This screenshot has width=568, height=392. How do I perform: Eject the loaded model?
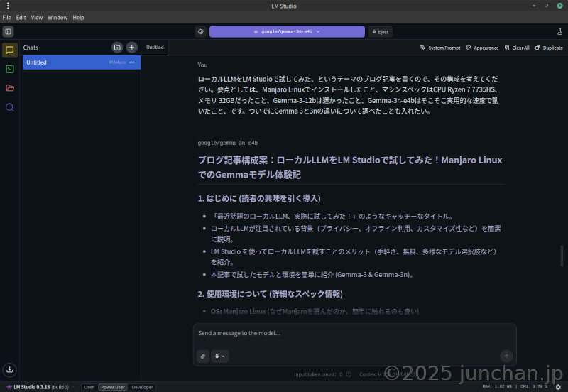[x=381, y=32]
